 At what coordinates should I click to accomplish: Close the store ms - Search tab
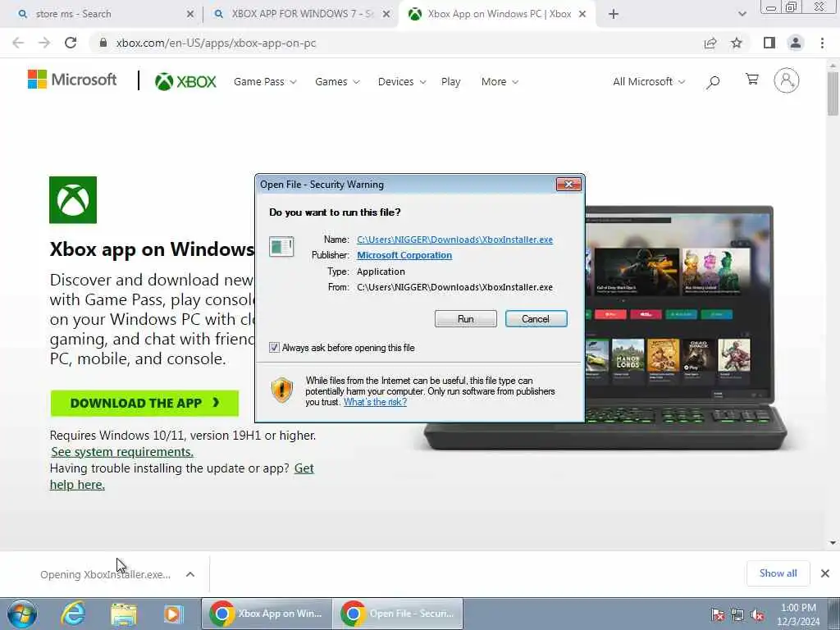click(x=190, y=15)
